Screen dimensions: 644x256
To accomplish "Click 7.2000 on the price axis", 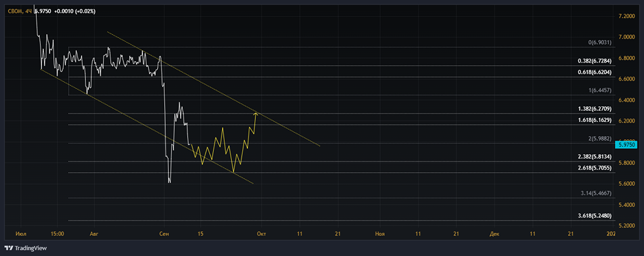I will (x=627, y=16).
